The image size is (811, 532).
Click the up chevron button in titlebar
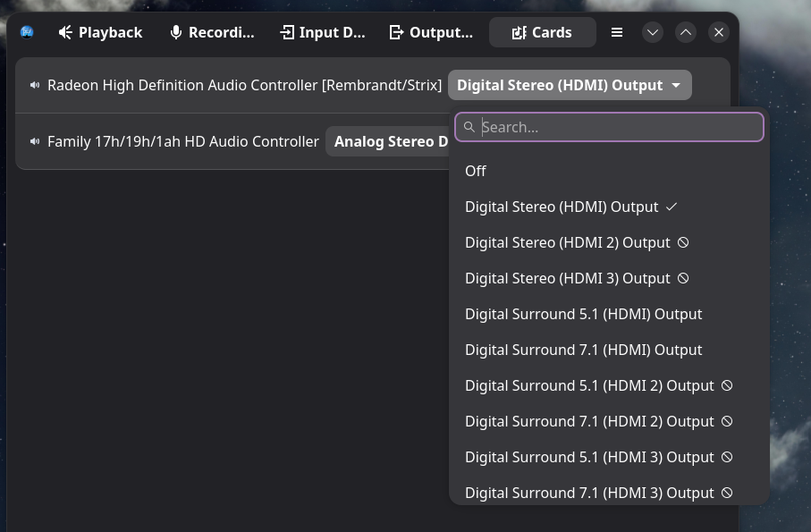[686, 32]
